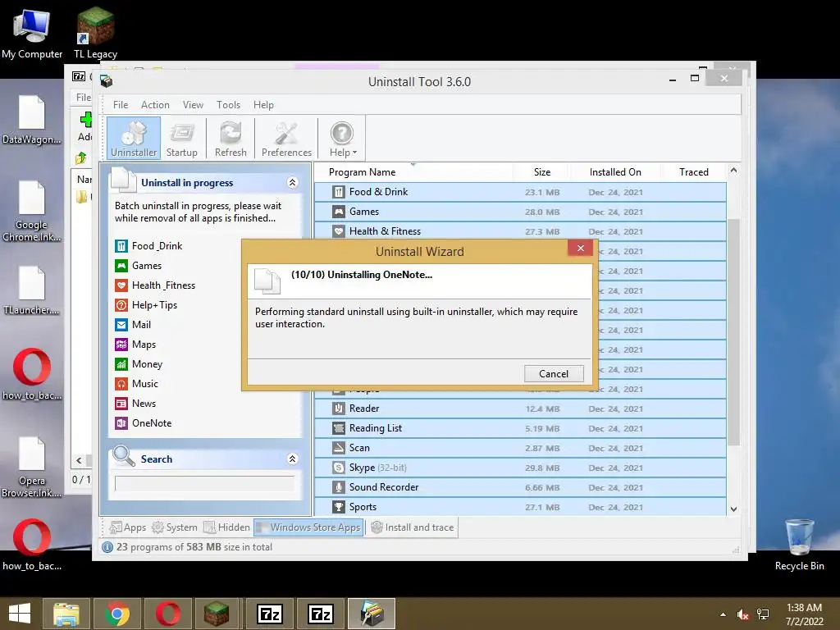Screen dimensions: 840x630
Task: Collapse the Search panel
Action: pyautogui.click(x=293, y=459)
